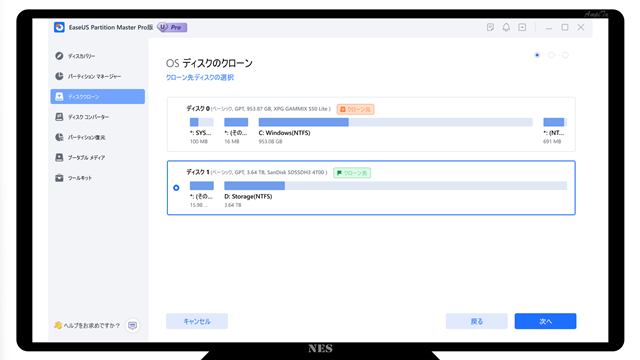
Task: Click the chat support icon near help
Action: (x=132, y=325)
